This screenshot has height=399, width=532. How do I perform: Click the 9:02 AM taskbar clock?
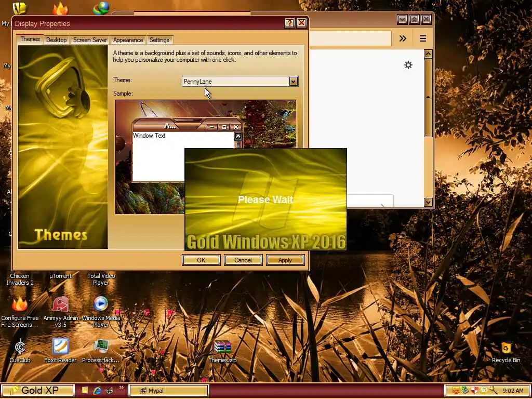click(x=513, y=391)
